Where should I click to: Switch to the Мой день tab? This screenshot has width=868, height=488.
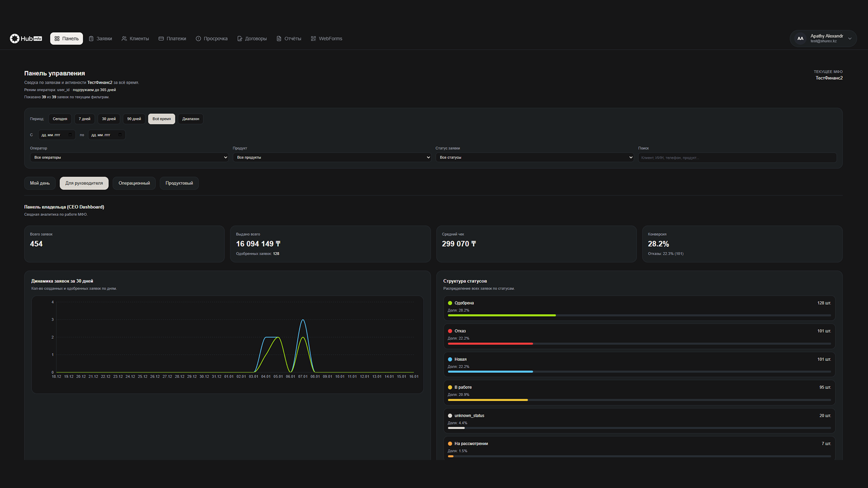tap(40, 183)
